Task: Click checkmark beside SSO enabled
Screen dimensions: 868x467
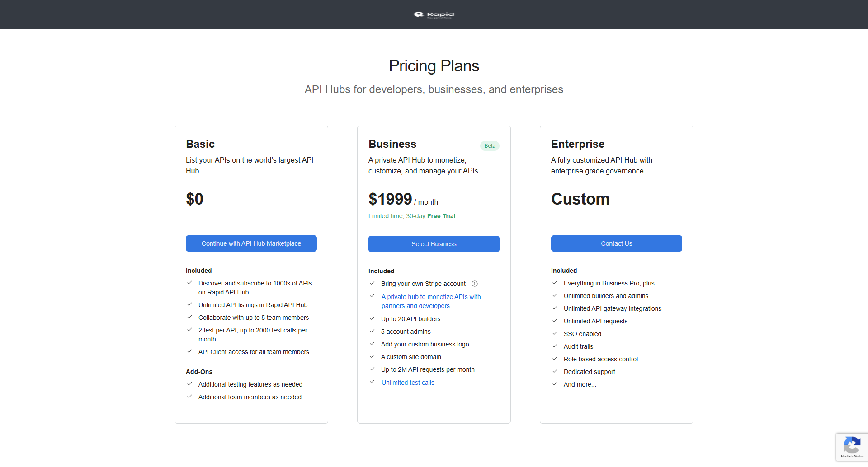Action: pyautogui.click(x=555, y=333)
